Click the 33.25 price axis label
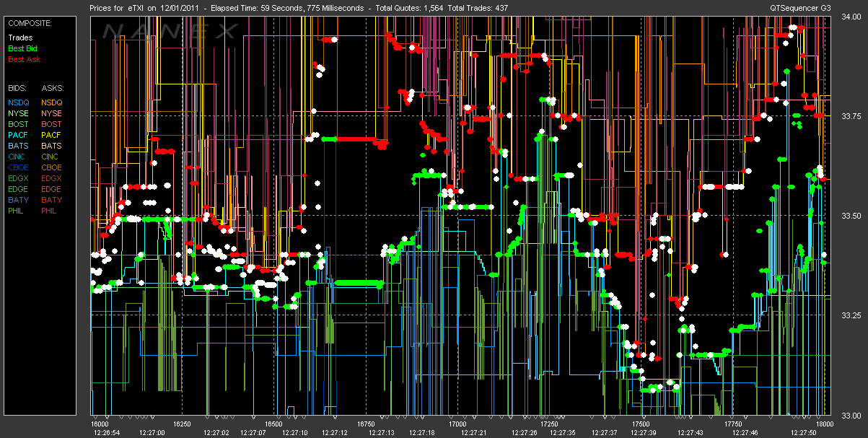868x438 pixels. (851, 315)
